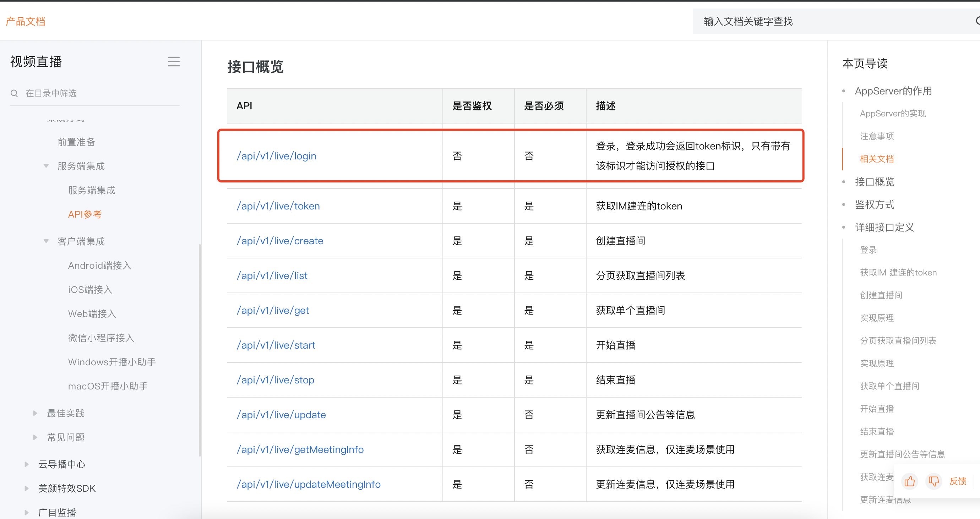Image resolution: width=980 pixels, height=519 pixels.
Task: Jump to 开始直播 in page guide
Action: coord(877,409)
